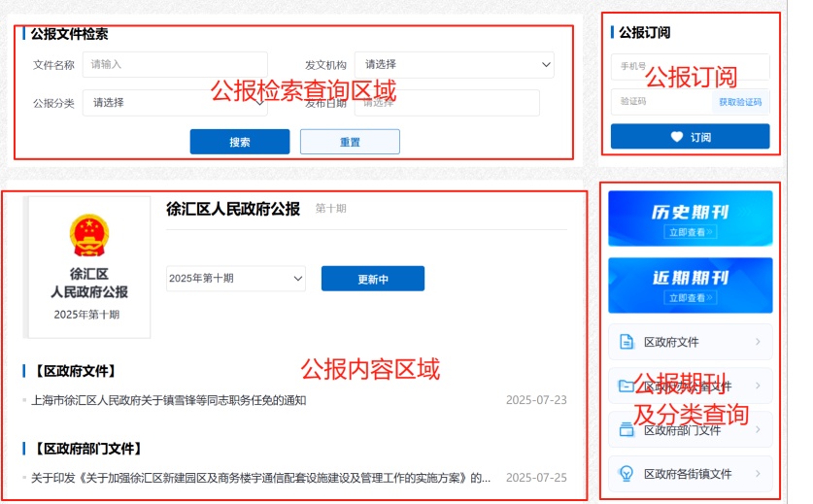
Task: Click the 公报文件检索 heading
Action: click(x=69, y=34)
